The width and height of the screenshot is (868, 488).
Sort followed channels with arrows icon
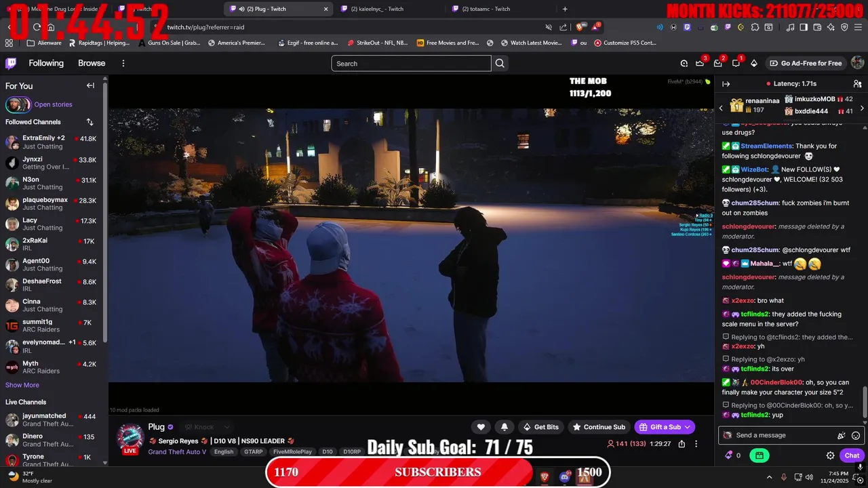[x=90, y=122]
